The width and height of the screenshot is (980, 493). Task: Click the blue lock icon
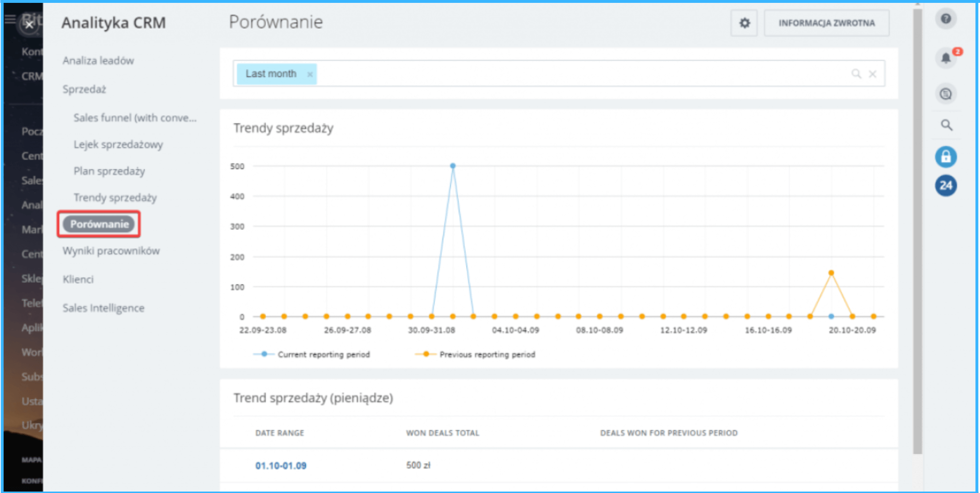(x=946, y=157)
